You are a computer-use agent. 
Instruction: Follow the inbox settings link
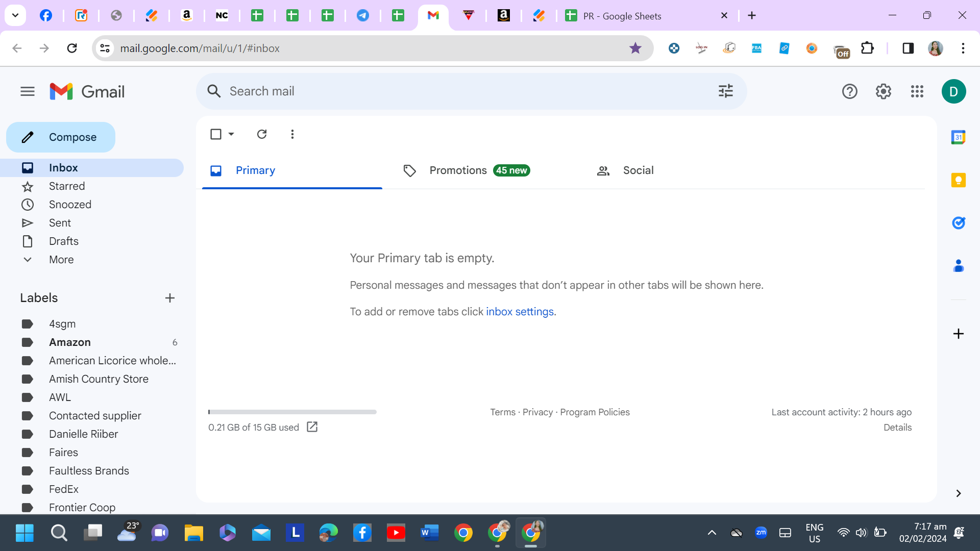coord(520,312)
